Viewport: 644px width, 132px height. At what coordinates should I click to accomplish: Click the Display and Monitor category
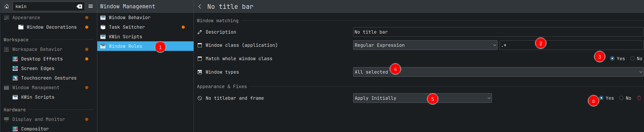tap(39, 119)
